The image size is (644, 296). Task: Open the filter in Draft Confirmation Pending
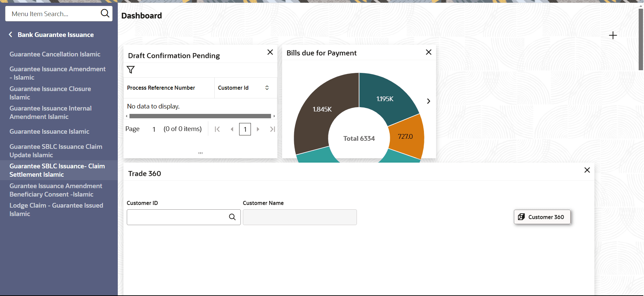(x=131, y=70)
